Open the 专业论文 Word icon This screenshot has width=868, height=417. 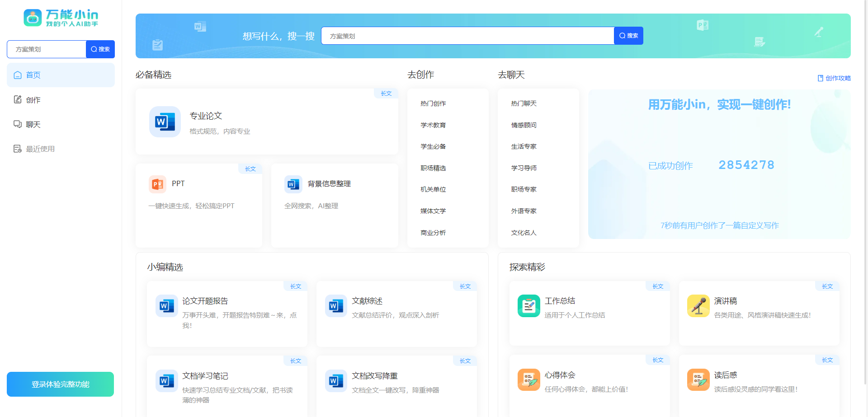(165, 122)
